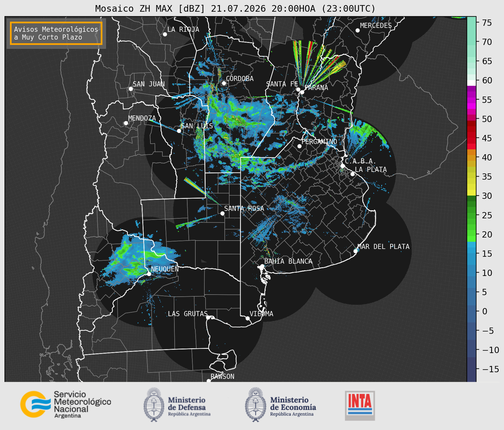Click the Bahía Blanca marker dot

[262, 266]
